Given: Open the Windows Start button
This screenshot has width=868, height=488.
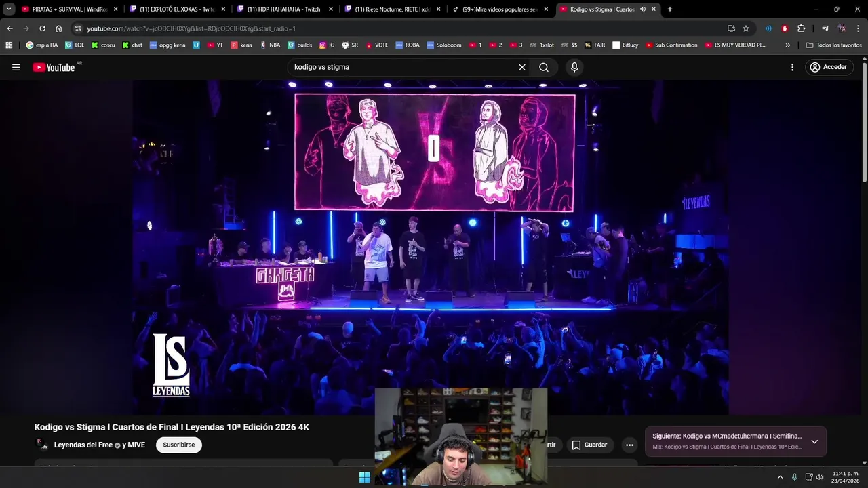Looking at the screenshot, I should [x=364, y=477].
